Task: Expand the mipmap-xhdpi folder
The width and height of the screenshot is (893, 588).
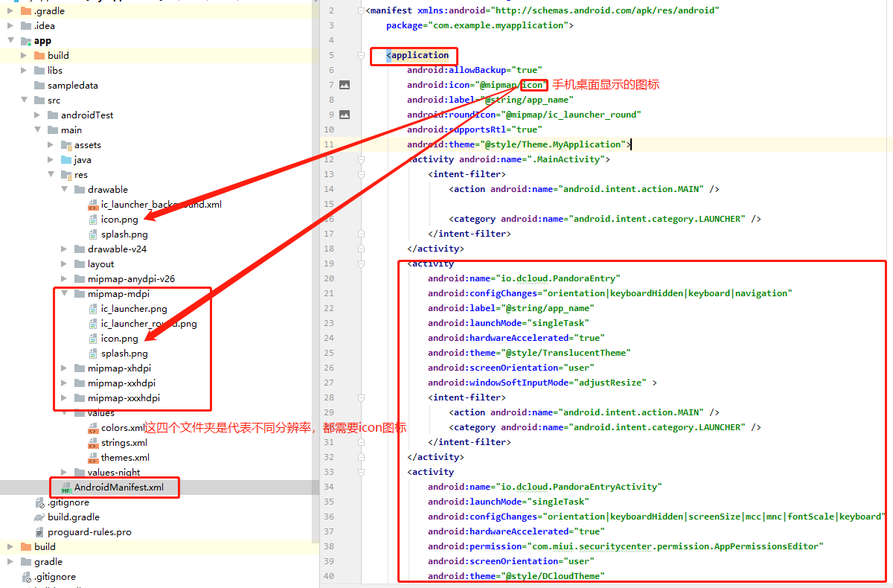Action: coord(64,368)
